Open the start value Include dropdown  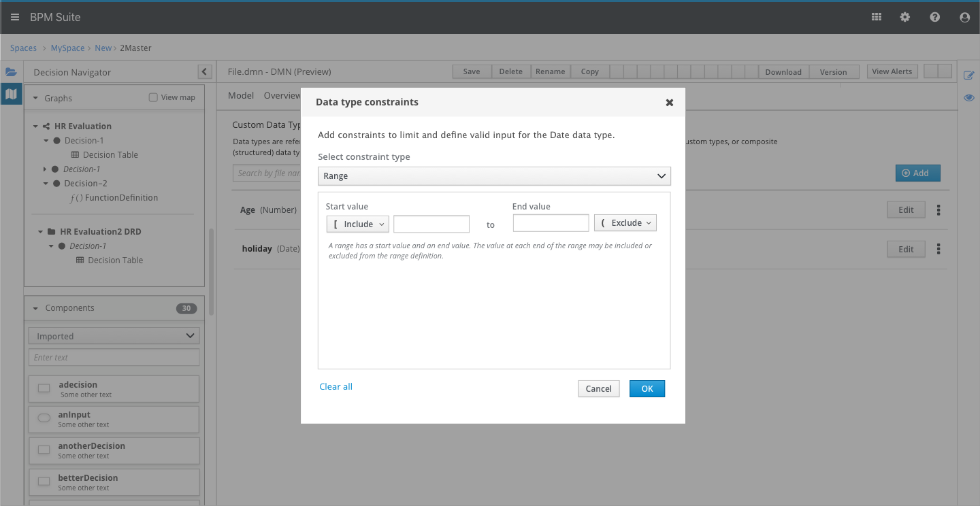pos(357,224)
